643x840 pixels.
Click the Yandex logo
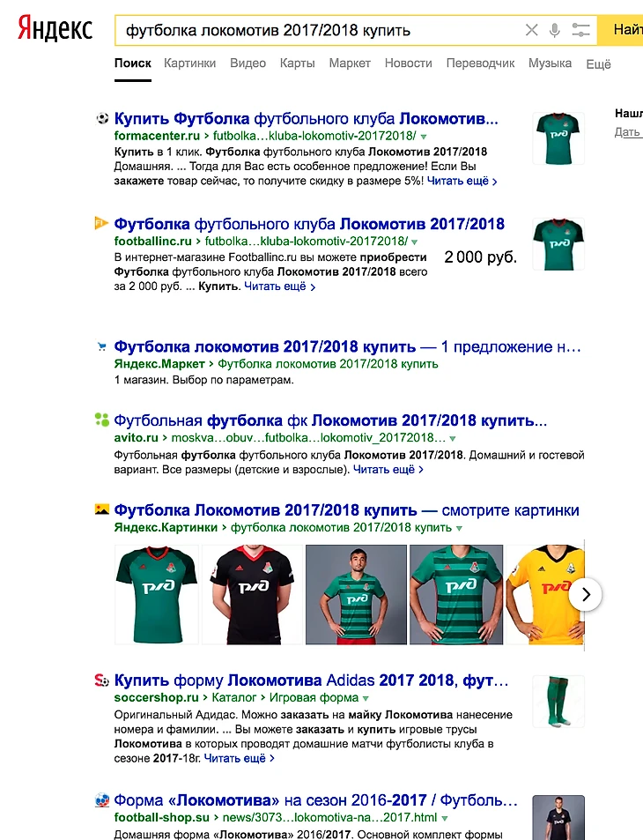click(55, 29)
